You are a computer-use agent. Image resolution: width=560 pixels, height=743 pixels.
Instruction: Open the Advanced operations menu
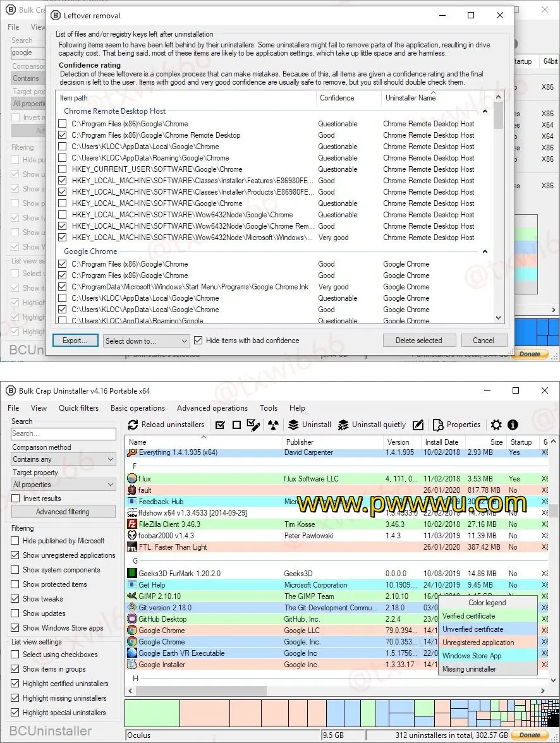[x=212, y=408]
